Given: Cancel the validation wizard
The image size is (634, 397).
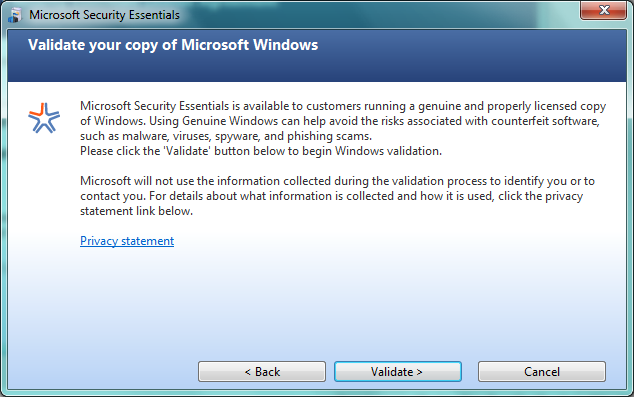Looking at the screenshot, I should coord(542,372).
